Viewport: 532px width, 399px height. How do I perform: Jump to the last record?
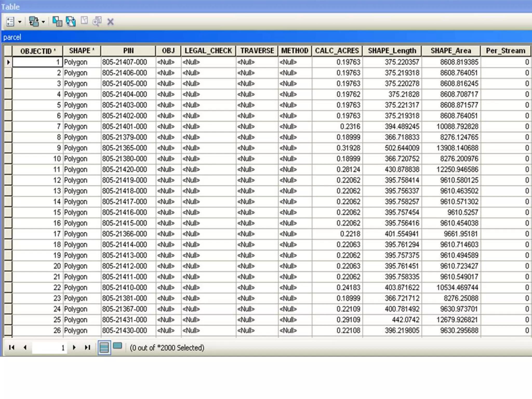tap(88, 347)
